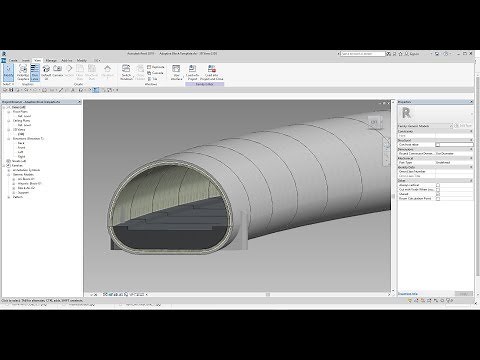Click the Tile windows button
The height and width of the screenshot is (360, 480).
click(x=152, y=79)
